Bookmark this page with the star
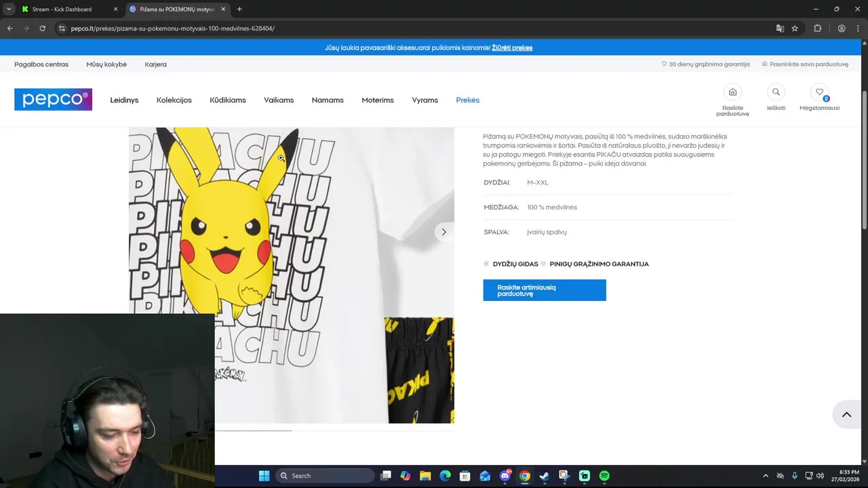The image size is (868, 488). tap(795, 28)
